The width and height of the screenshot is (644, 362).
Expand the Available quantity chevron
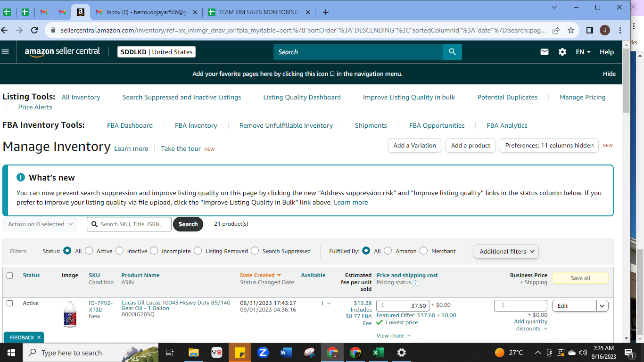pos(329,304)
